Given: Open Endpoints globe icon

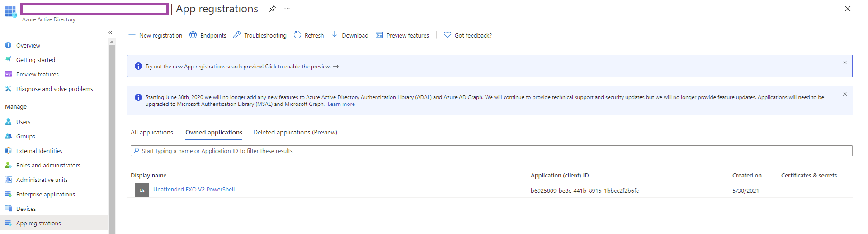Looking at the screenshot, I should pos(193,35).
